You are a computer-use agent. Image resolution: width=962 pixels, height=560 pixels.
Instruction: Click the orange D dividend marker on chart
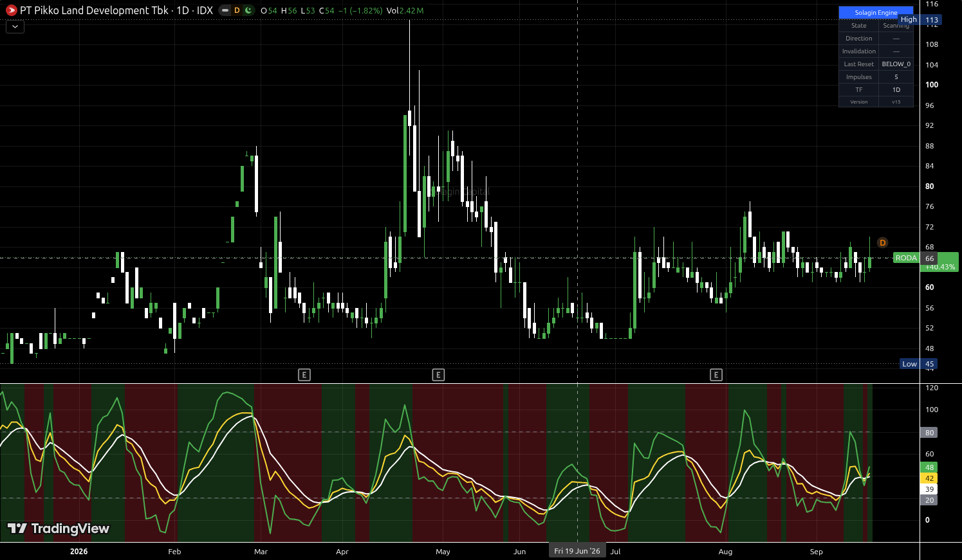[x=882, y=242]
